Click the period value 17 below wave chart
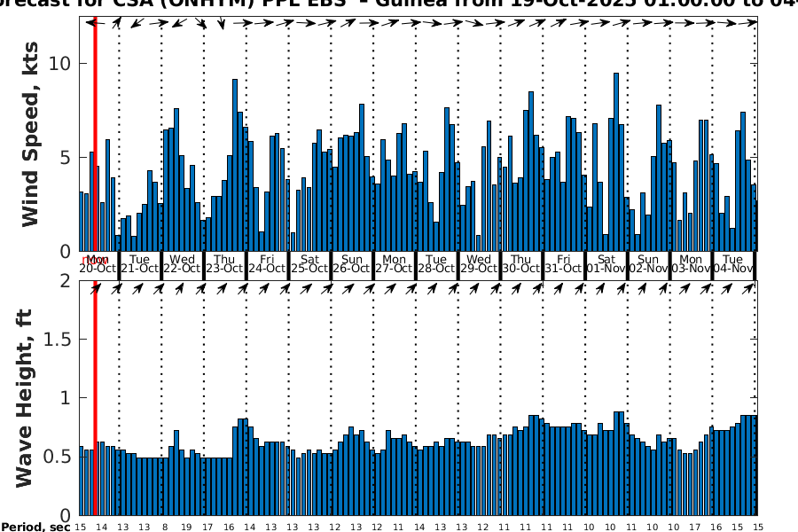Screen dimensions: 798x532 (207, 527)
